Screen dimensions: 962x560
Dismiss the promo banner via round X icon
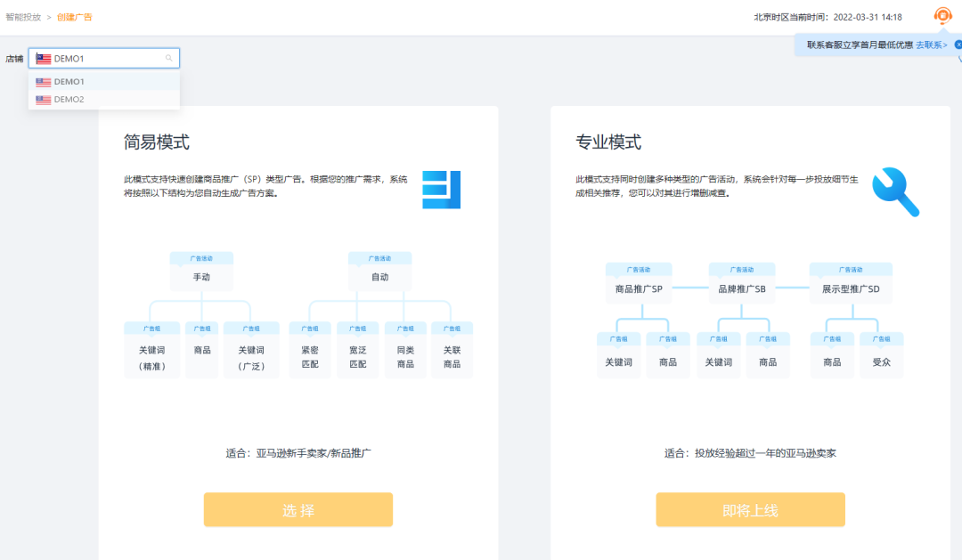click(958, 44)
